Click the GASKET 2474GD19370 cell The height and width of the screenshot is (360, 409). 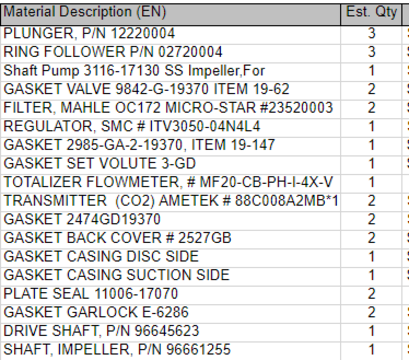tap(171, 220)
